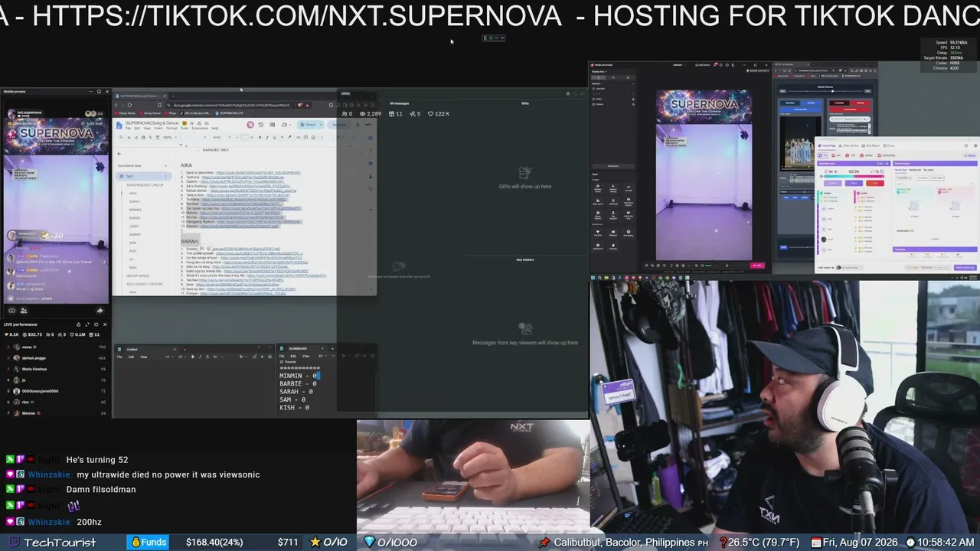Viewport: 980px width, 551px height.
Task: Open Edit menu in SCOREBOARD Notepad
Action: click(x=292, y=357)
